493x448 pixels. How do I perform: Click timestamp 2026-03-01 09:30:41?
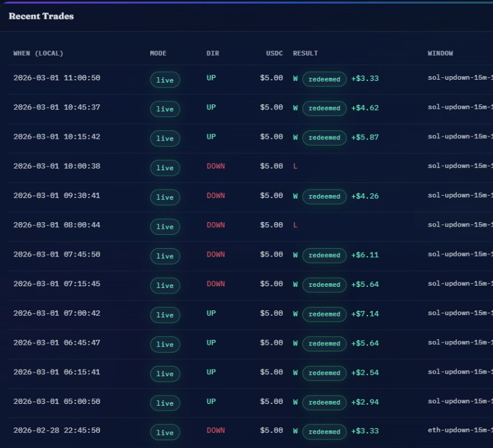(57, 196)
